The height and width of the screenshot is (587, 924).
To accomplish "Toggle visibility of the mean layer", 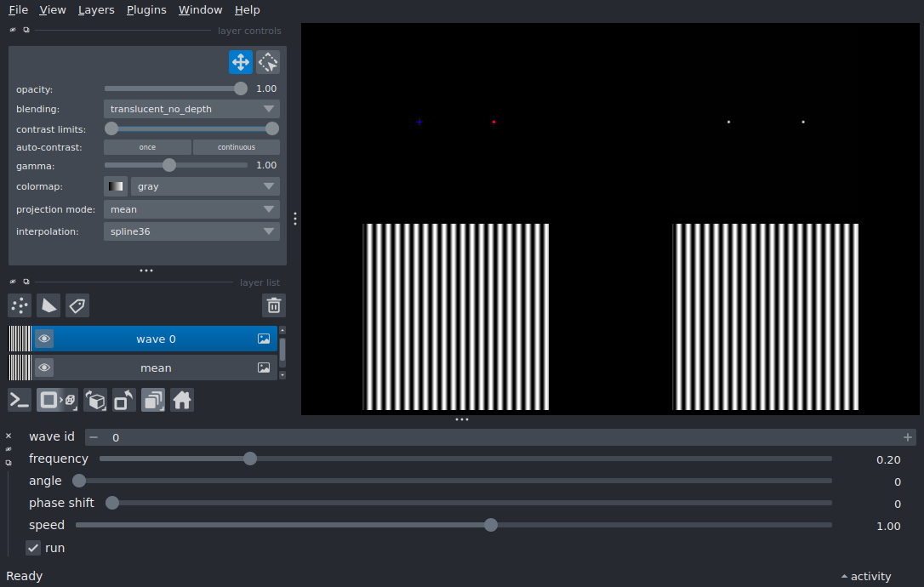I will tap(44, 368).
